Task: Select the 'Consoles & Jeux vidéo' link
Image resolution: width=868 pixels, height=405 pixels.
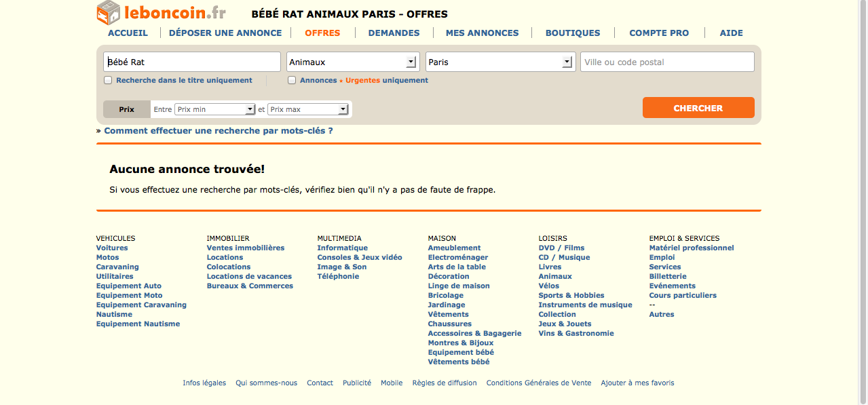Action: click(359, 257)
